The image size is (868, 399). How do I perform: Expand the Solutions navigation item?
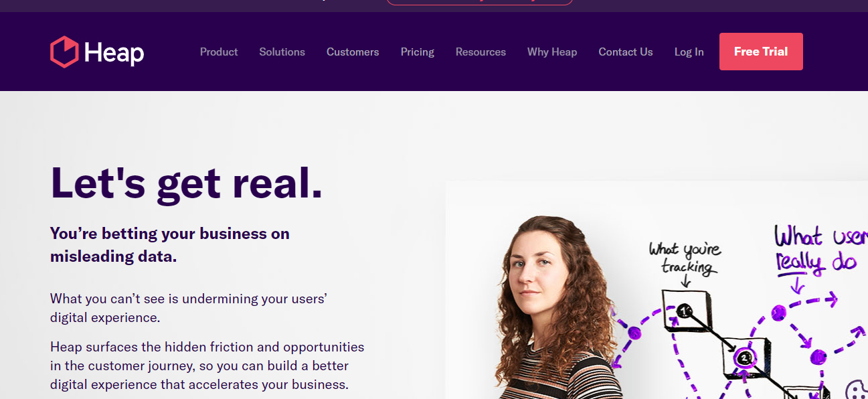click(x=282, y=52)
